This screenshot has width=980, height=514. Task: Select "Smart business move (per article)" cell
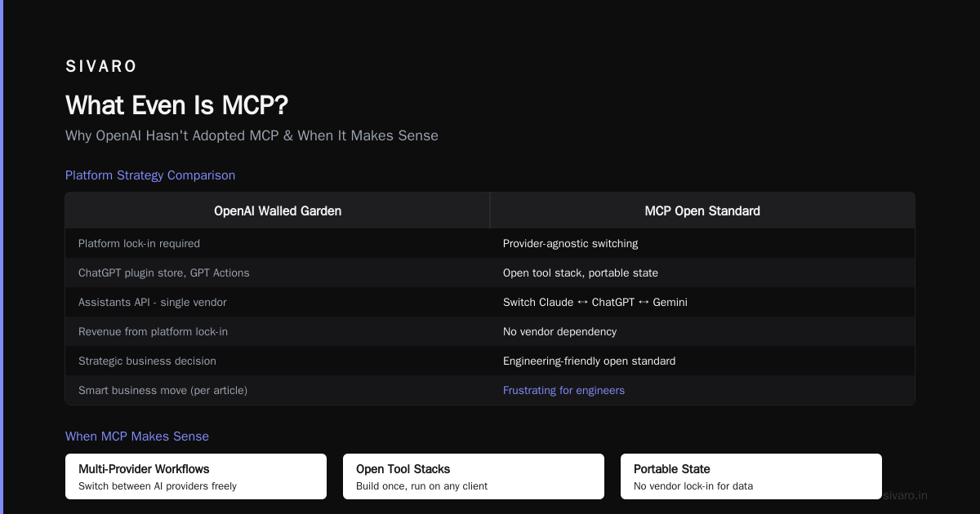tap(278, 390)
